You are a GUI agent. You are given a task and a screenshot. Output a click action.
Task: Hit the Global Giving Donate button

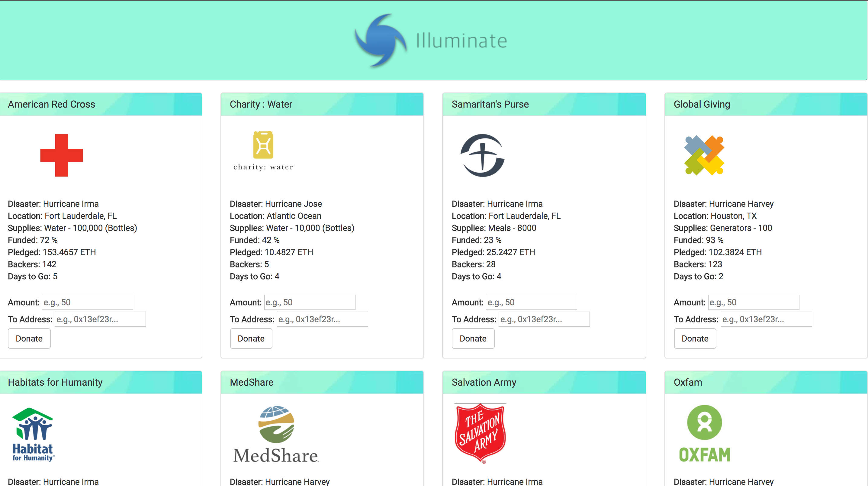(x=695, y=338)
